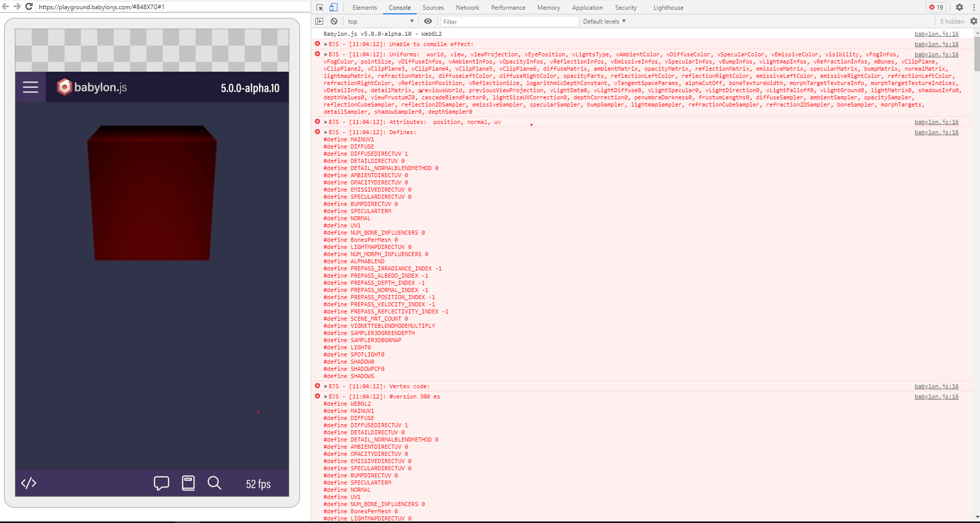Reload the playground page
980x523 pixels.
[x=29, y=7]
